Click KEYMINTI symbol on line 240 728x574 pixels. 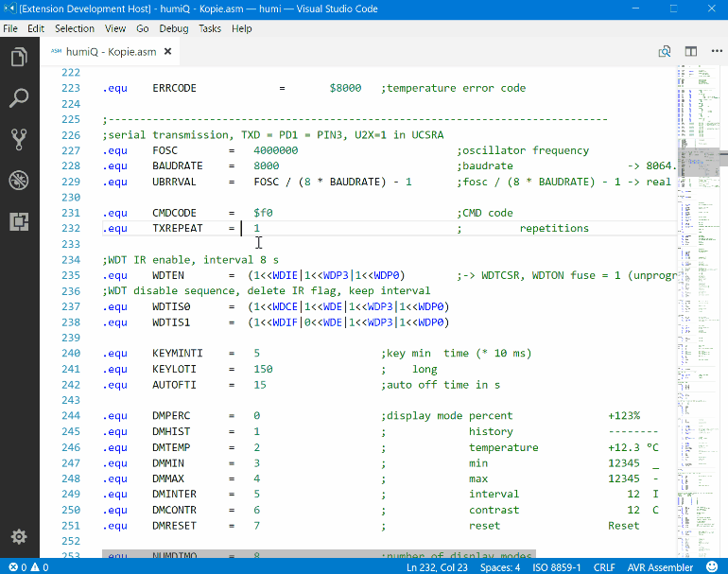tap(178, 354)
